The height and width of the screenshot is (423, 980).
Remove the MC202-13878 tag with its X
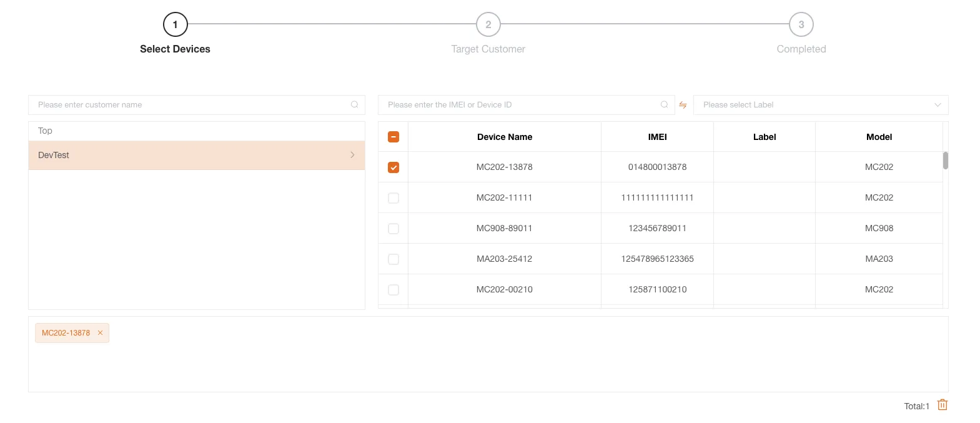tap(100, 333)
